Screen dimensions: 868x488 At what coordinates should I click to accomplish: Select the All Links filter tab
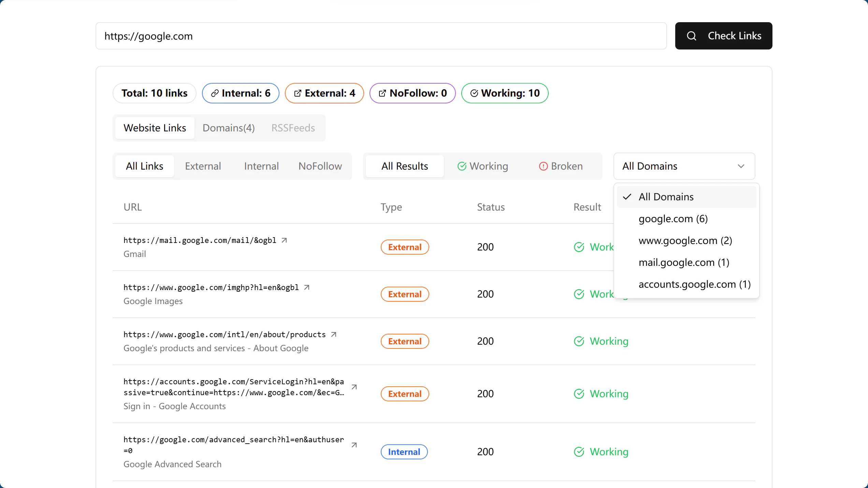click(x=145, y=166)
